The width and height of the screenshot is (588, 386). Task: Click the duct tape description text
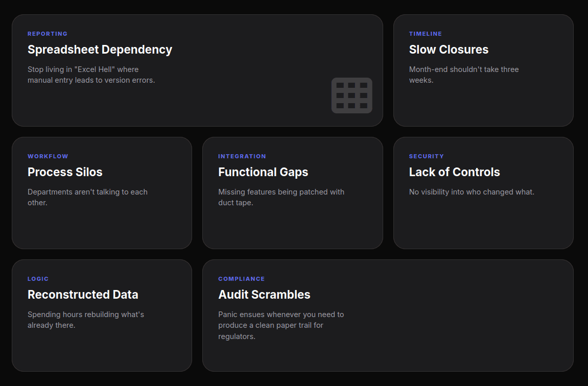click(x=281, y=197)
